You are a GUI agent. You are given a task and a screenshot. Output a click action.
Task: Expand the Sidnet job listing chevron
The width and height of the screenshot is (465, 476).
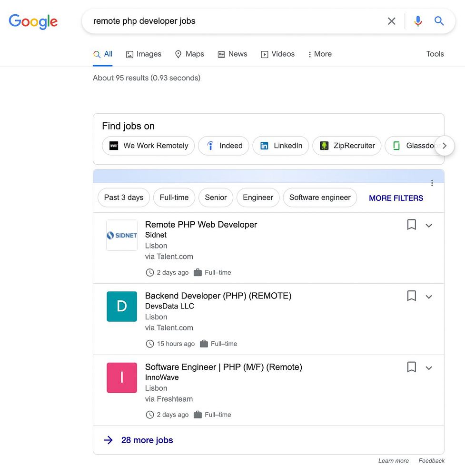point(429,226)
